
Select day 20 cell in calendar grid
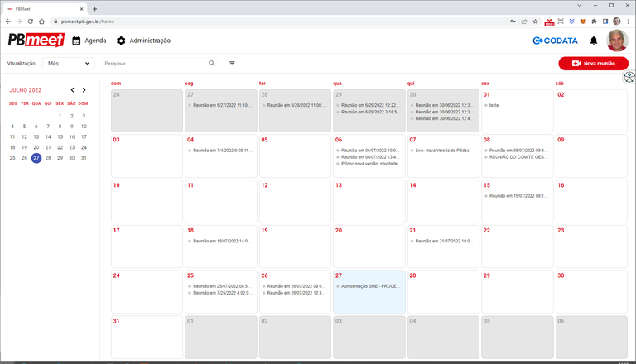point(369,247)
